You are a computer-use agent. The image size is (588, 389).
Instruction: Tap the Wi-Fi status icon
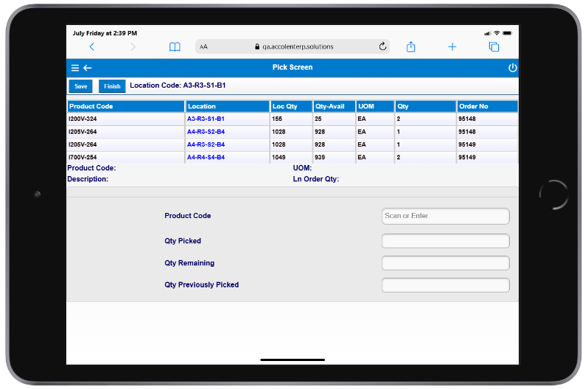tap(497, 33)
